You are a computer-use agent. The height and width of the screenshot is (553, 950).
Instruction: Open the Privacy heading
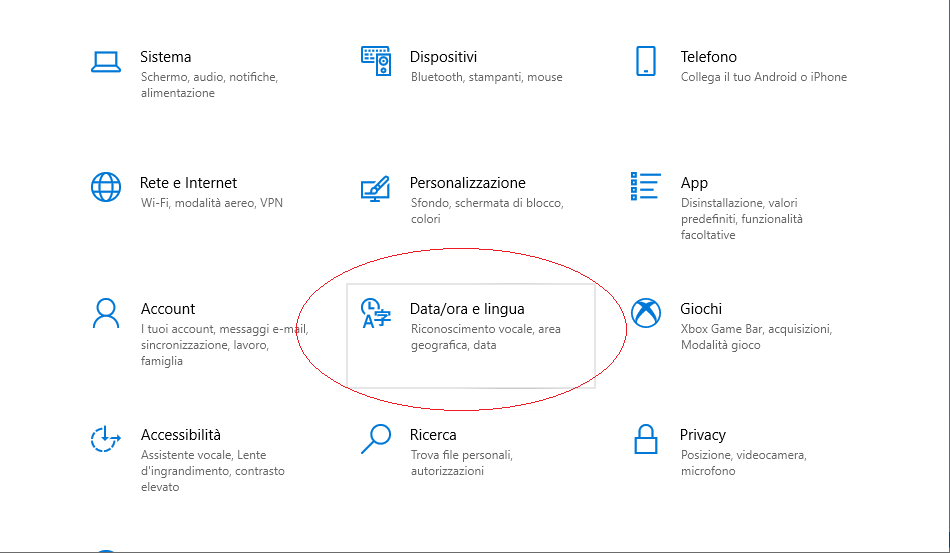pyautogui.click(x=703, y=435)
